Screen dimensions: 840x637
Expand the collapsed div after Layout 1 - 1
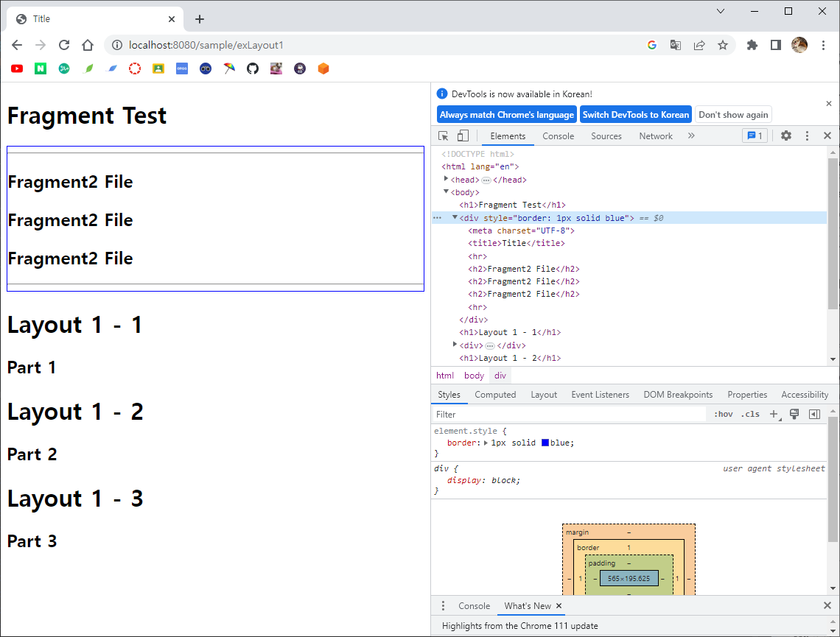(x=455, y=345)
